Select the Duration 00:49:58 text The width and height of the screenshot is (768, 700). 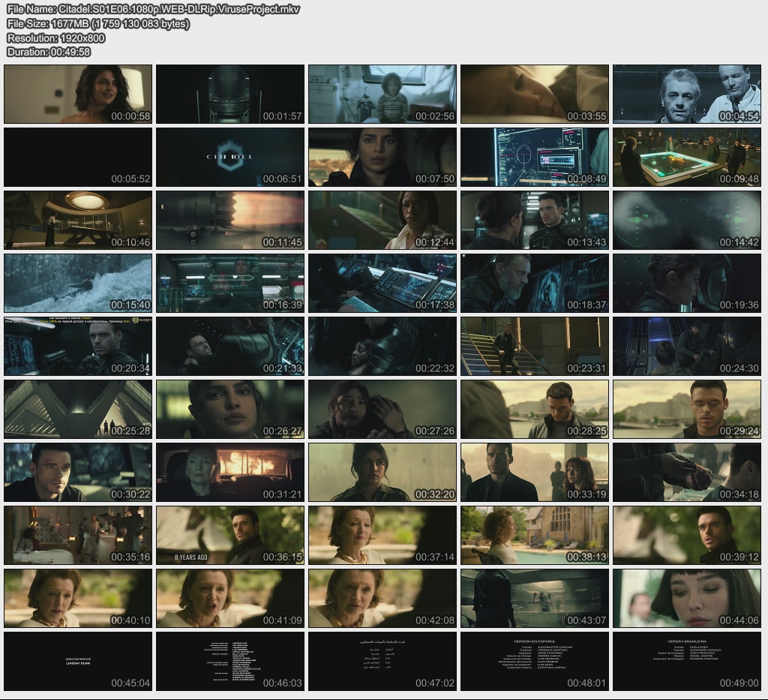49,52
